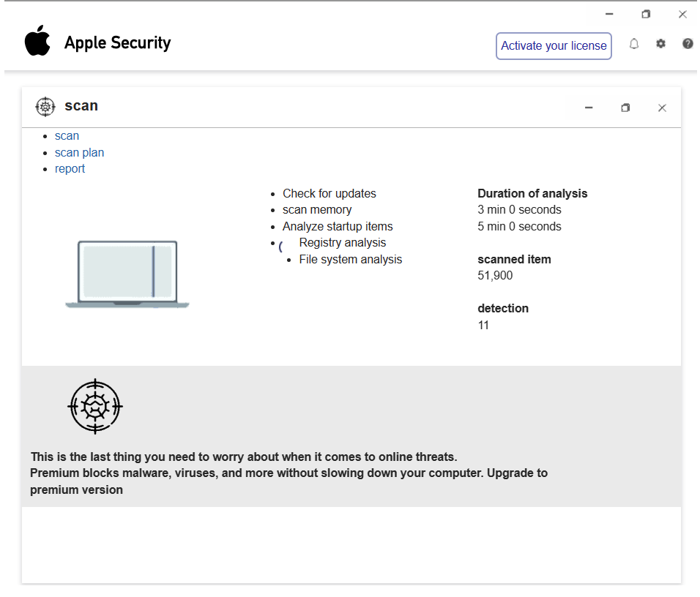The image size is (700, 597).
Task: Open the scan link in the navigation list
Action: coord(67,136)
